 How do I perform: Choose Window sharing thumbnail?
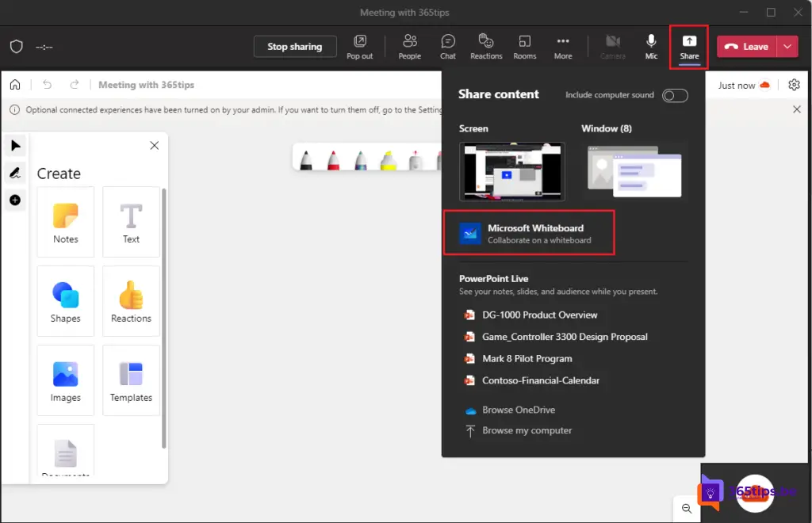point(634,171)
